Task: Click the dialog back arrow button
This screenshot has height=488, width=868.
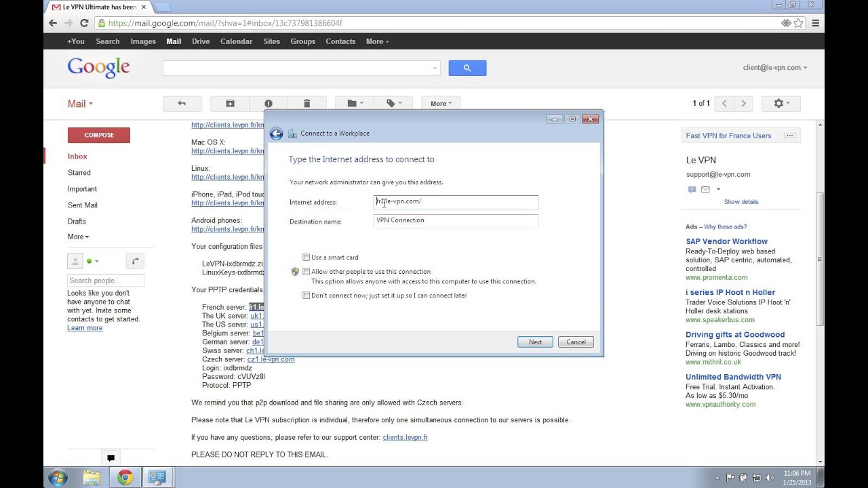Action: pos(276,134)
